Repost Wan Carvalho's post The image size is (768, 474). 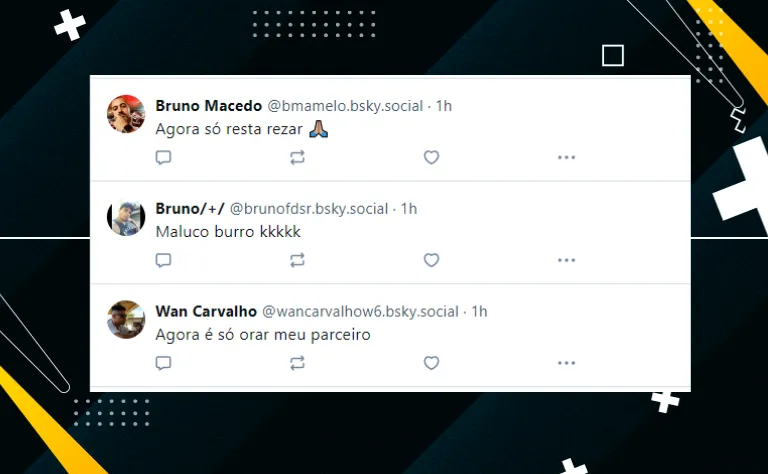(297, 363)
